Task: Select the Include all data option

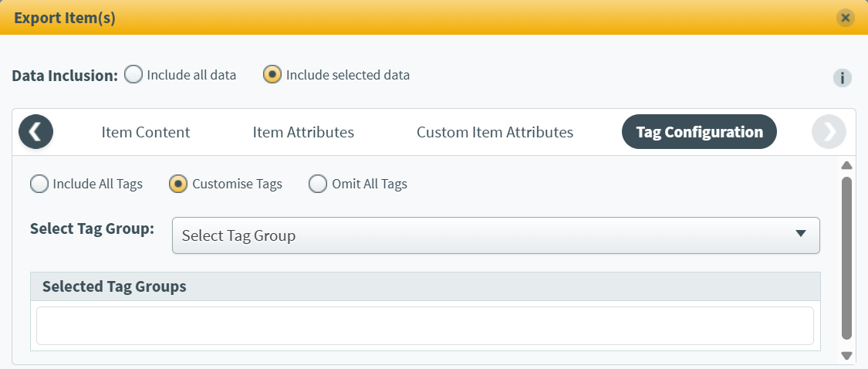Action: pos(133,75)
